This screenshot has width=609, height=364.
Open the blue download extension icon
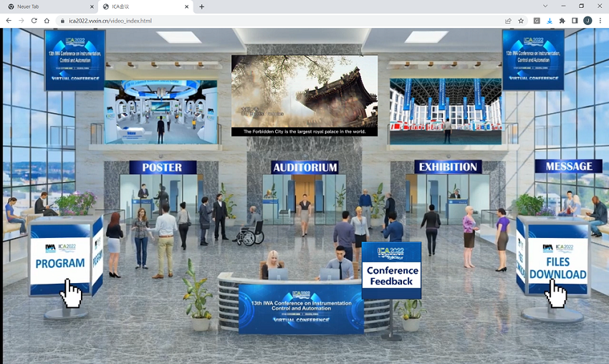click(550, 21)
